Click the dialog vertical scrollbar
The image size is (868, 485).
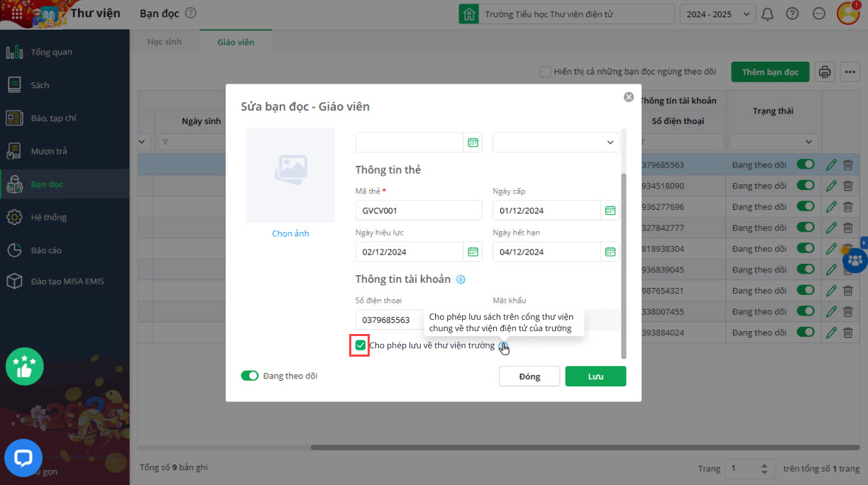point(624,266)
